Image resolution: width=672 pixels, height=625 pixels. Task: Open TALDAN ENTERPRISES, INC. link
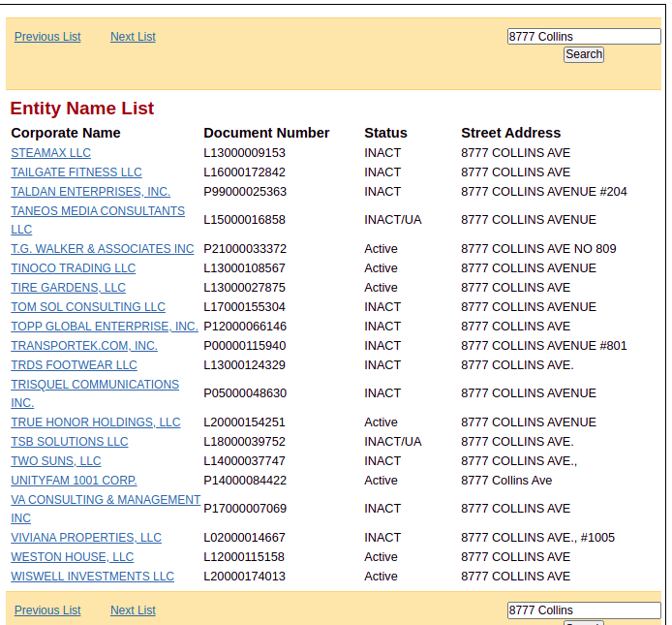click(x=90, y=192)
